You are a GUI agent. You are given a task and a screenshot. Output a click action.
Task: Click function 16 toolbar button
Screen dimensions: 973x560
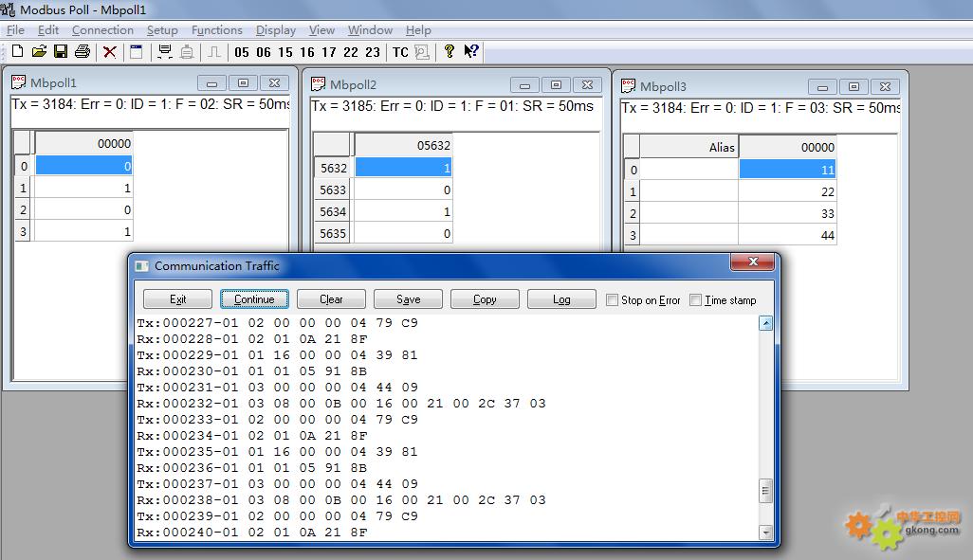pyautogui.click(x=307, y=52)
